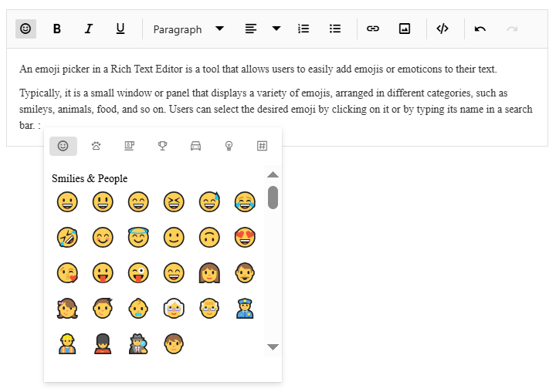Pick the heart eyes emoji
The image size is (556, 392).
point(245,238)
